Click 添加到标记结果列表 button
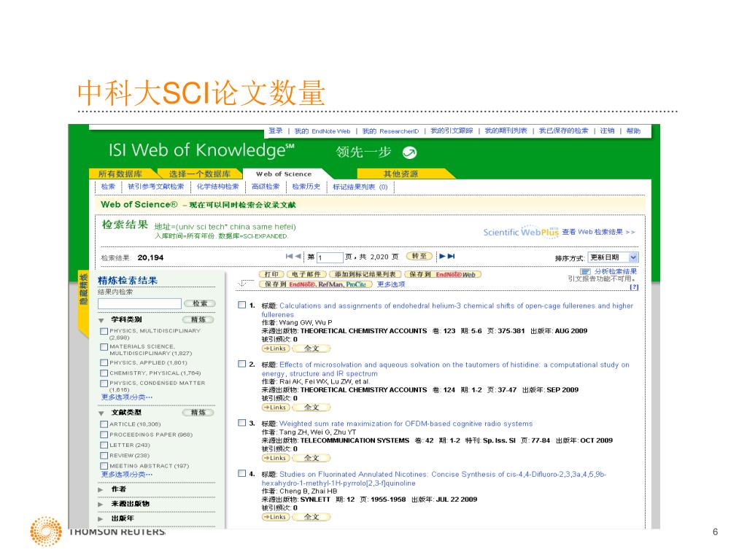Screen dimensions: 747x560 365,274
